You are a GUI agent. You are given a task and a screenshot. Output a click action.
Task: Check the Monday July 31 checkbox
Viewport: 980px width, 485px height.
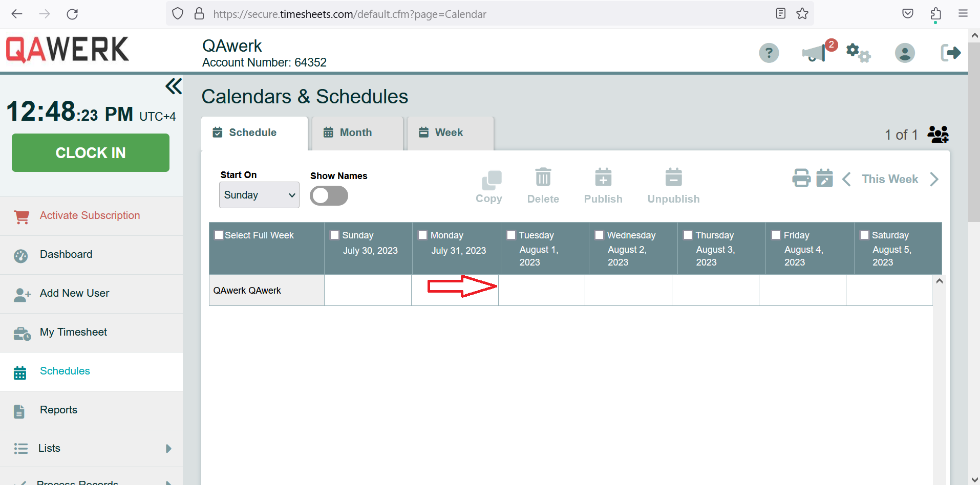click(422, 235)
